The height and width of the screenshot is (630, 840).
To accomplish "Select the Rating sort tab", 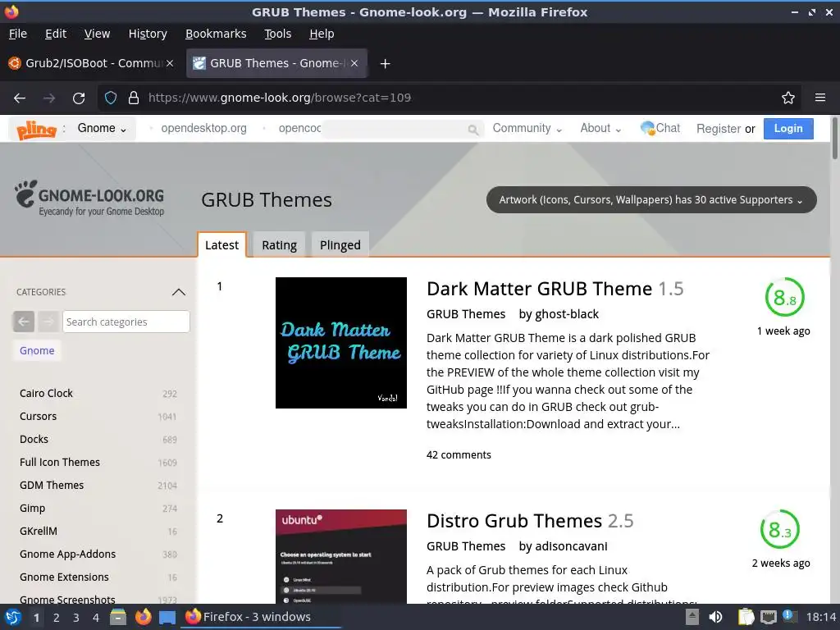I will [x=279, y=244].
